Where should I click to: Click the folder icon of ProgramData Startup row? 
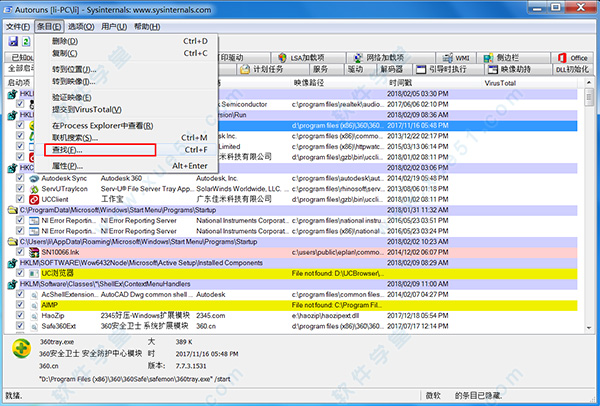pos(13,210)
